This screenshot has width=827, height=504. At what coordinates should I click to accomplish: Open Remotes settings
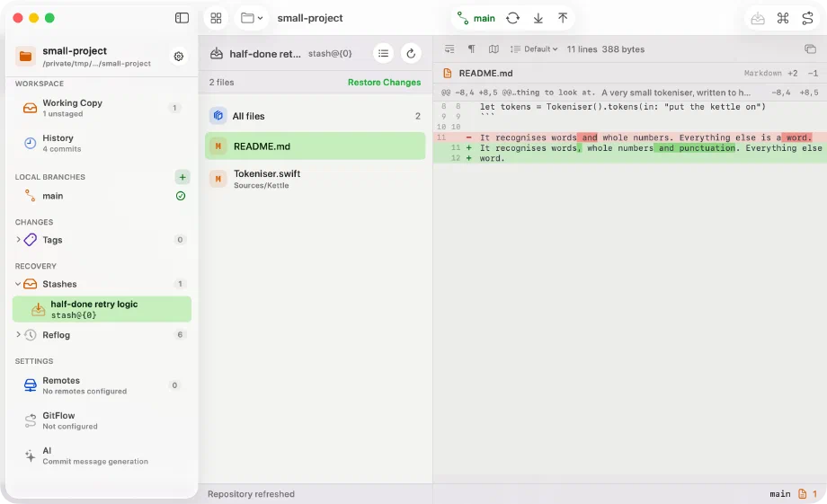[x=102, y=385]
